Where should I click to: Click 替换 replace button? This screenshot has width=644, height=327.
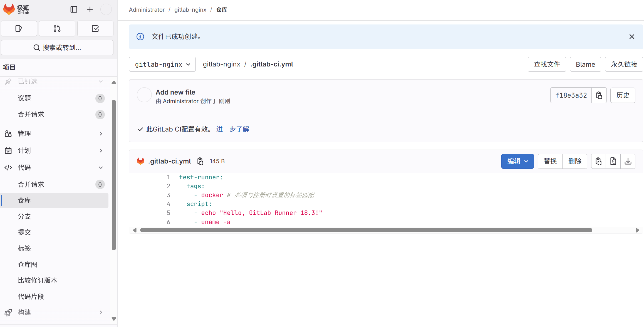tap(550, 161)
